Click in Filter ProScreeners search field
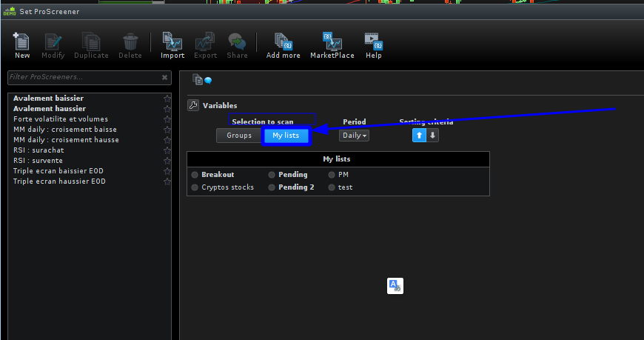This screenshot has width=644, height=340. click(84, 77)
